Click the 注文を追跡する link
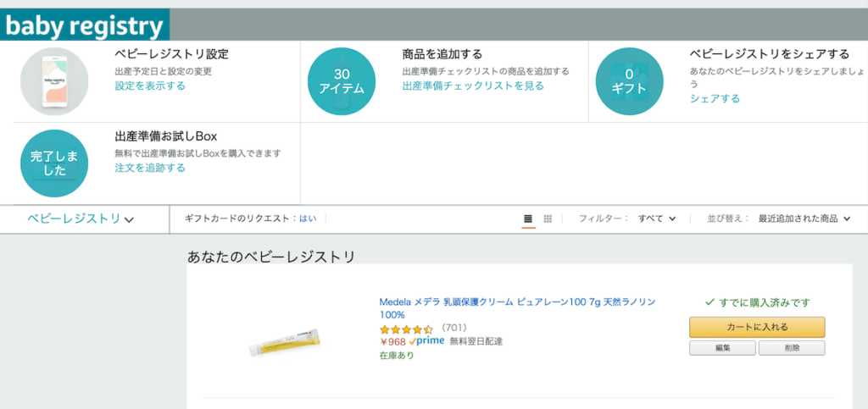This screenshot has height=409, width=868. (x=150, y=168)
